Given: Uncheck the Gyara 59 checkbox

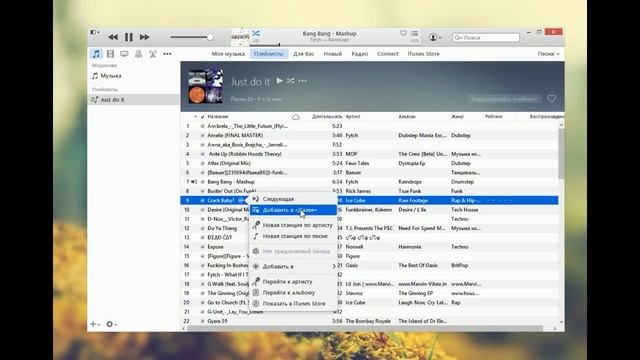Looking at the screenshot, I should pyautogui.click(x=202, y=321).
